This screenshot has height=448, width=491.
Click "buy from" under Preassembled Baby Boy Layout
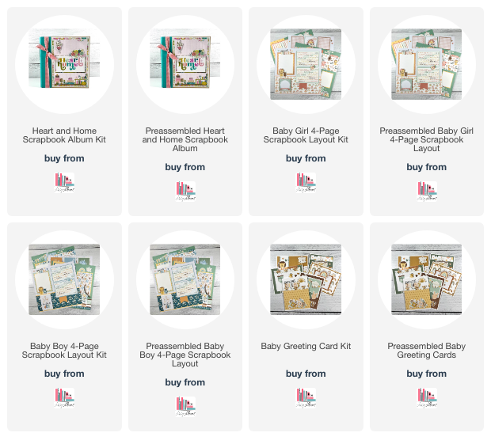[185, 382]
